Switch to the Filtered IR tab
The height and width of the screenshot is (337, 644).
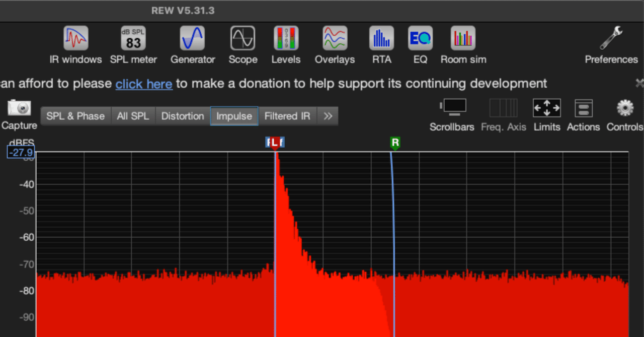[287, 115]
